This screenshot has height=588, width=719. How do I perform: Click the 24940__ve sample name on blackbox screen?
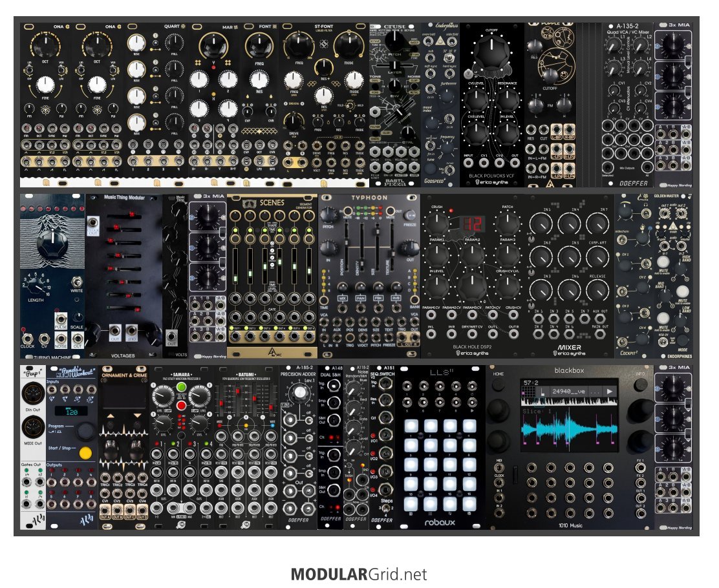(568, 392)
